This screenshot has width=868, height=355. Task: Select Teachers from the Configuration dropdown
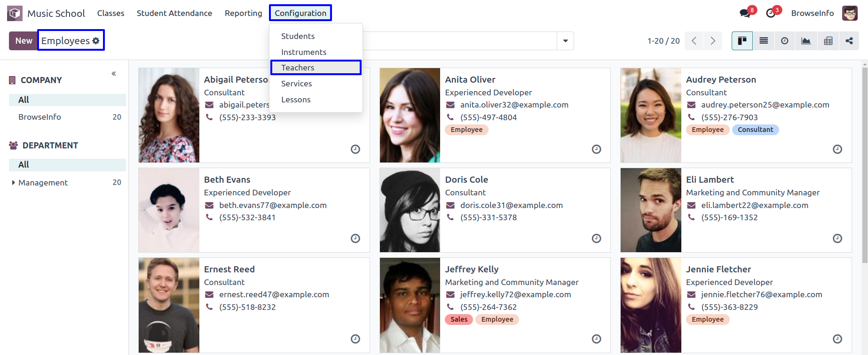(316, 68)
